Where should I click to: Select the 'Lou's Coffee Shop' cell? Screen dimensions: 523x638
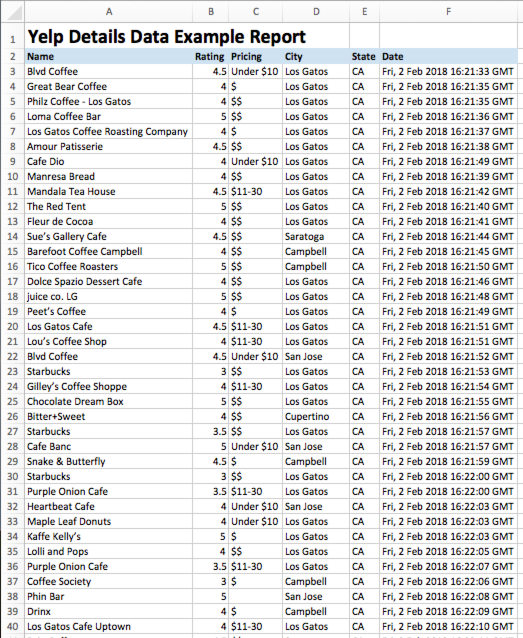109,341
